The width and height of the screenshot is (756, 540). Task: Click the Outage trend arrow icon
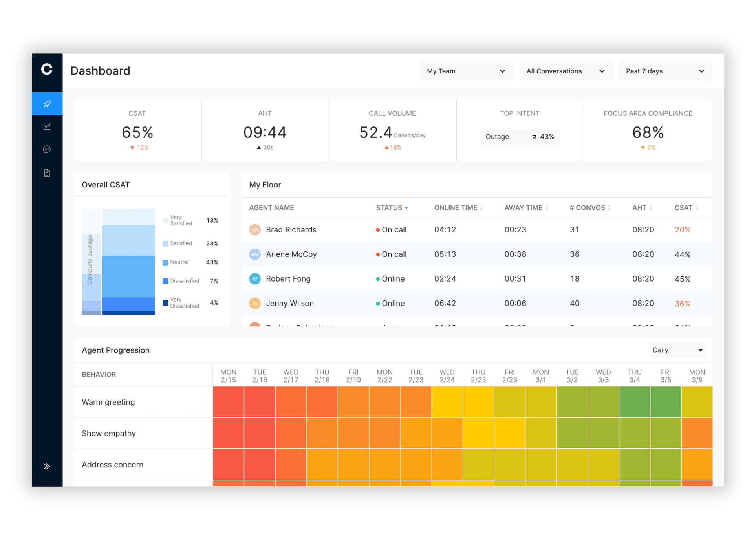534,137
